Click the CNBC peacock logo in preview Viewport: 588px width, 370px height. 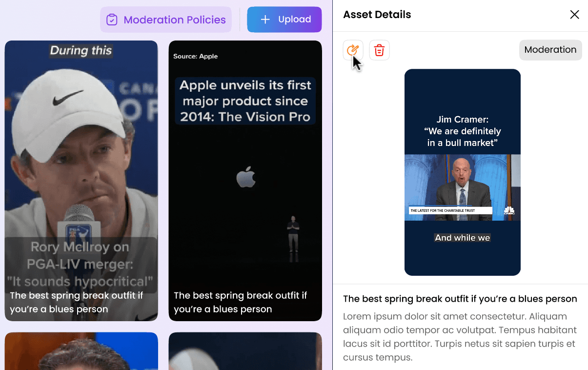[509, 210]
